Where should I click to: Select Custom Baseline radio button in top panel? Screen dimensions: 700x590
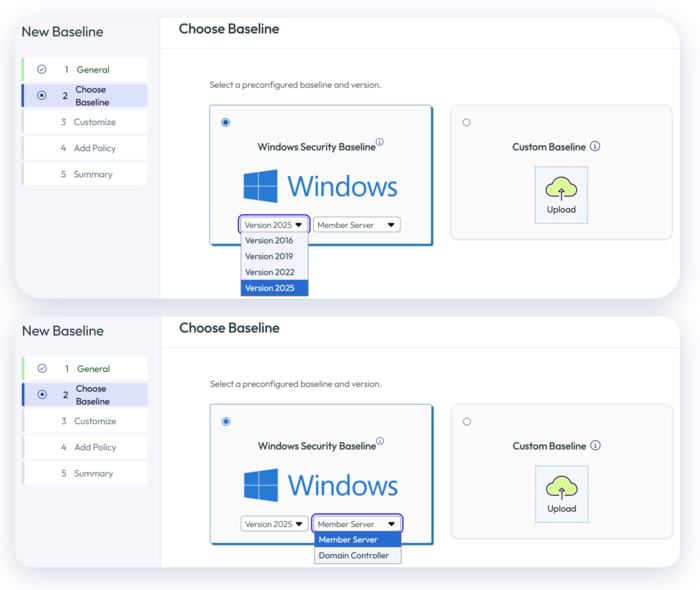point(467,122)
